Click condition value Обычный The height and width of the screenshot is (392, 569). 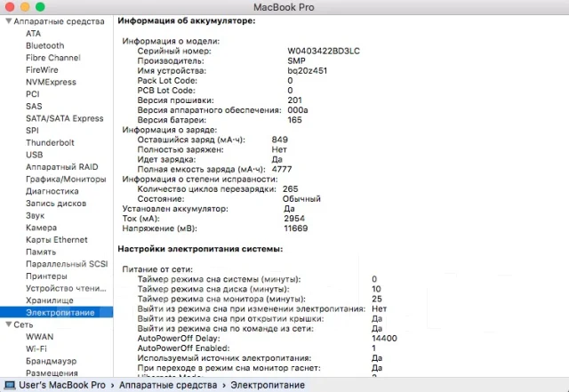point(301,199)
